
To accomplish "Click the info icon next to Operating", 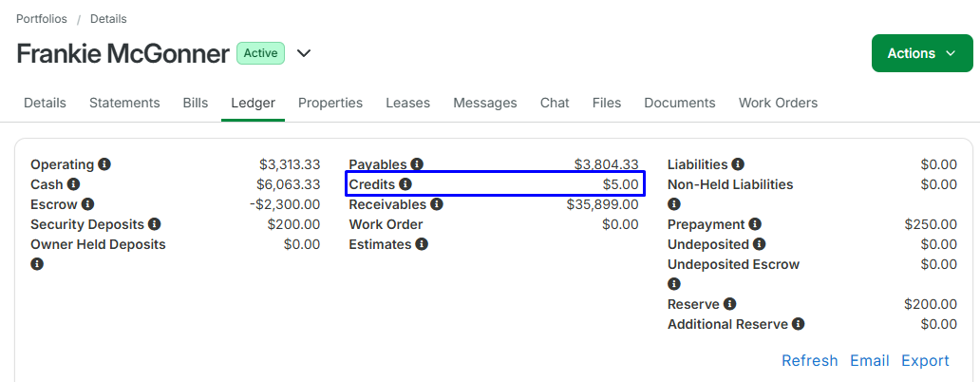I will 104,164.
